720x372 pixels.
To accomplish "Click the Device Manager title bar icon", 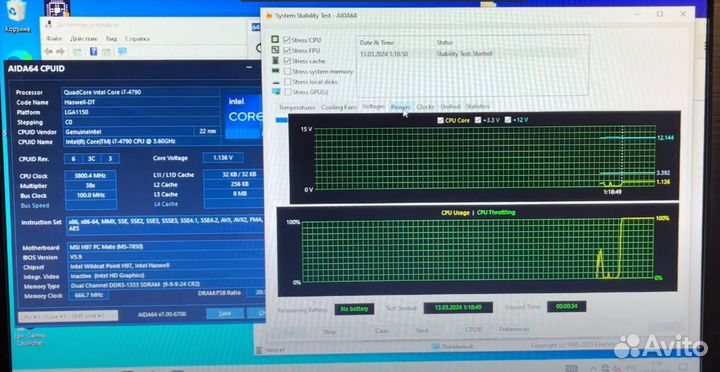I will 49,24.
